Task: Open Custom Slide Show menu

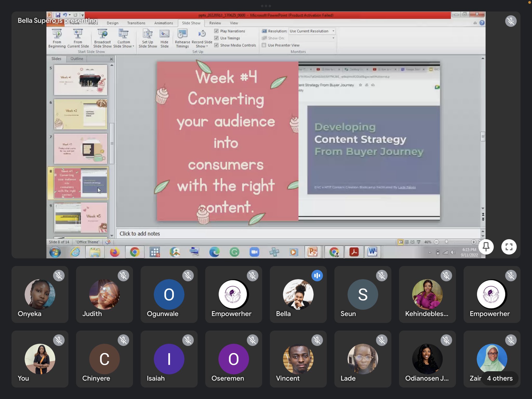Action: point(124,38)
